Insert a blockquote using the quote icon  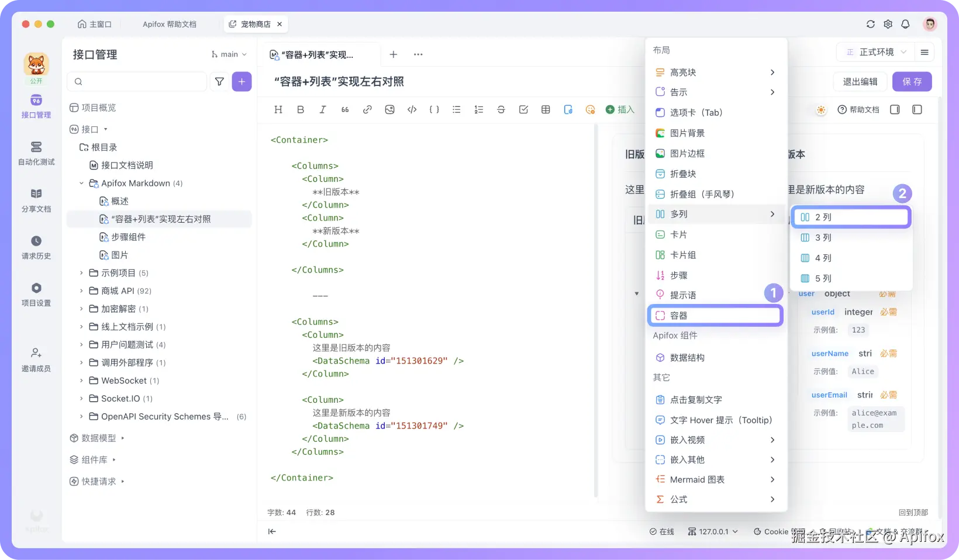(x=345, y=109)
